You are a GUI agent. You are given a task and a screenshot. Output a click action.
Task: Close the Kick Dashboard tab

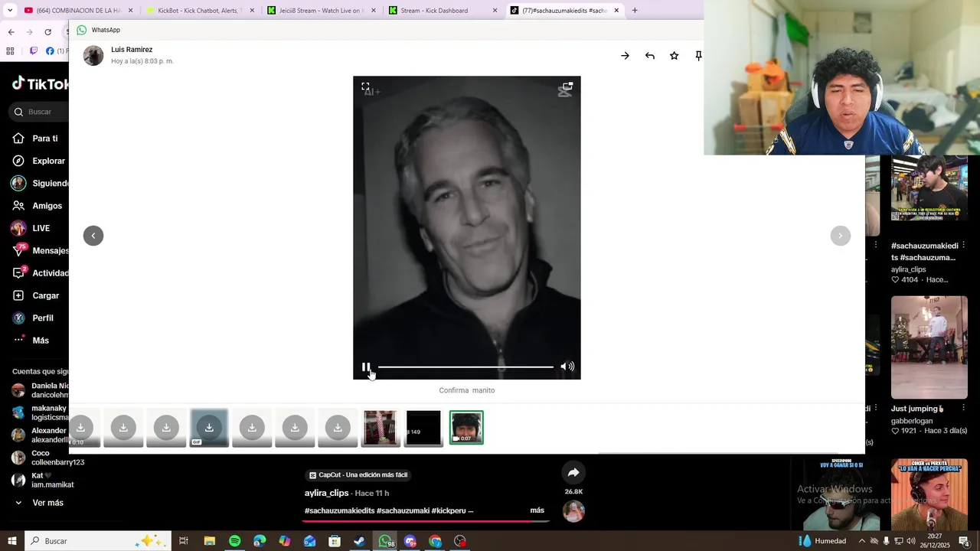pyautogui.click(x=495, y=11)
